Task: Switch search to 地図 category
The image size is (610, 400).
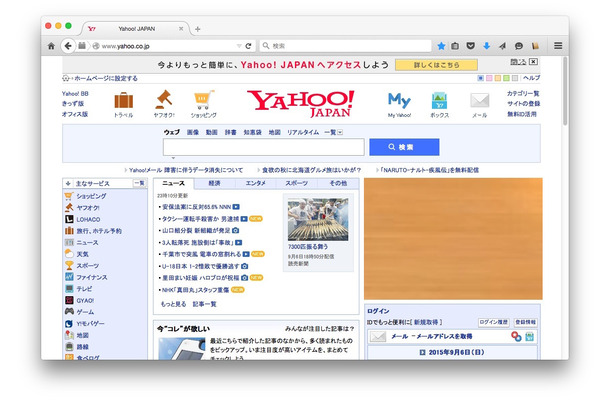Action: [274, 132]
